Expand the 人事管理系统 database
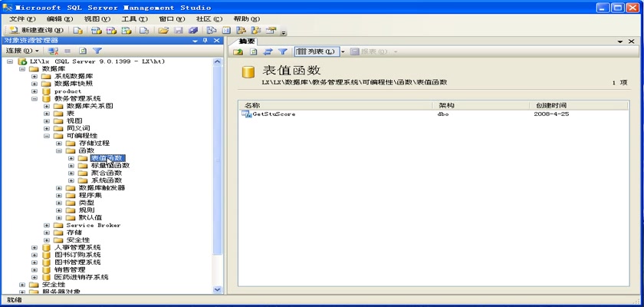Screen dimensions: 644x307 click(x=34, y=247)
